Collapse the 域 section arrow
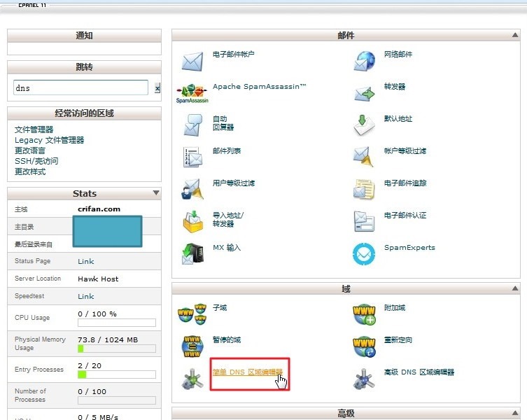The width and height of the screenshot is (527, 420). click(515, 288)
